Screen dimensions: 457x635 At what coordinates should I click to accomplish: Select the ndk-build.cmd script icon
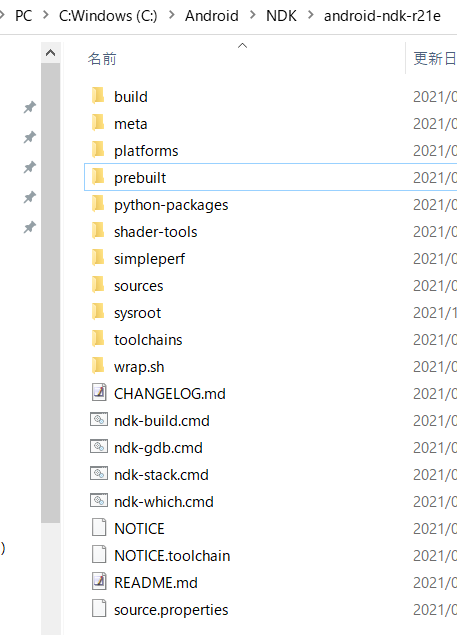point(99,420)
